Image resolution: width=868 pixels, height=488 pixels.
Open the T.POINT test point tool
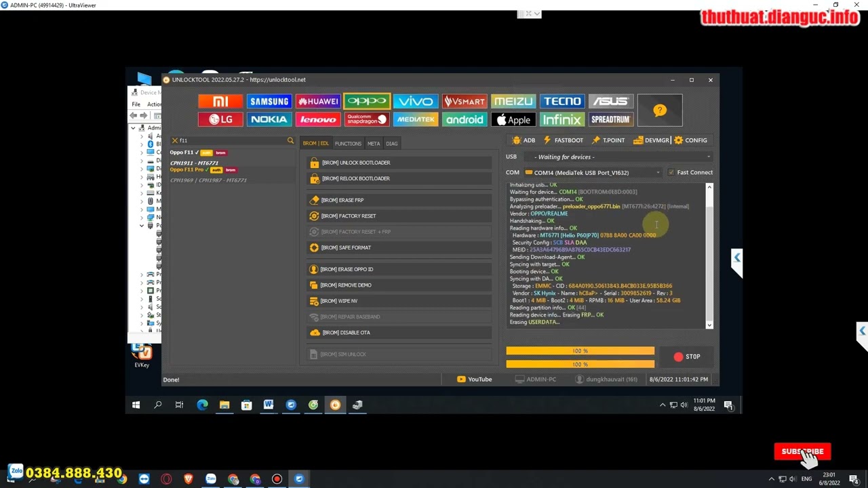point(608,140)
